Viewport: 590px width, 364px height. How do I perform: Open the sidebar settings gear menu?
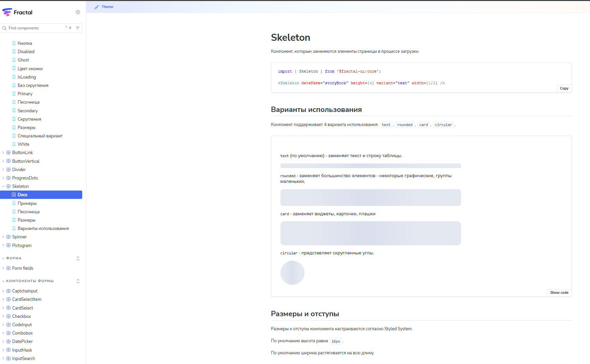78,12
